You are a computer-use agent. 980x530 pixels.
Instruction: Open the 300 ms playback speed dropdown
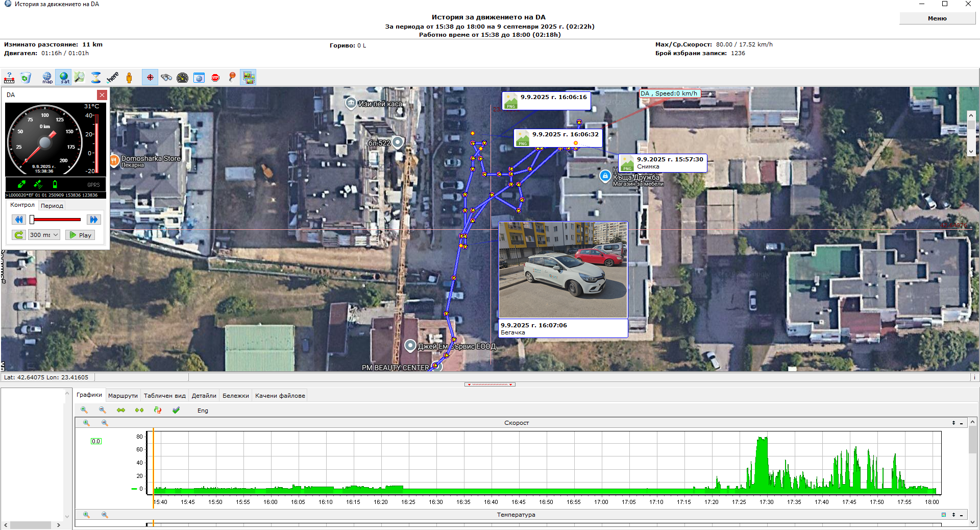[x=44, y=235]
